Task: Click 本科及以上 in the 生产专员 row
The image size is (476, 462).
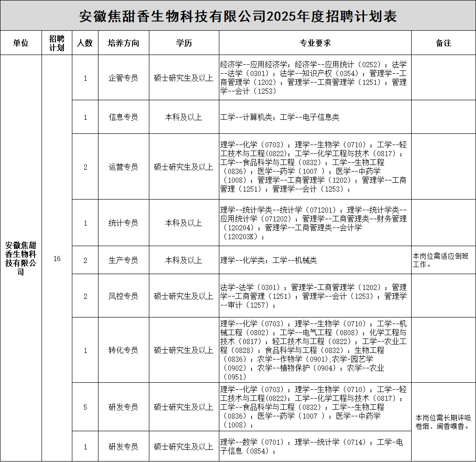Action: point(184,260)
